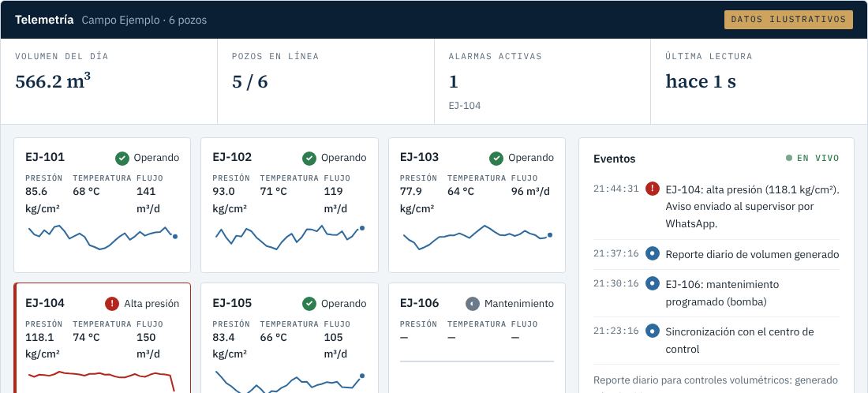Click the green Operando check icon on EJ-101
868x393 pixels.
click(x=122, y=159)
